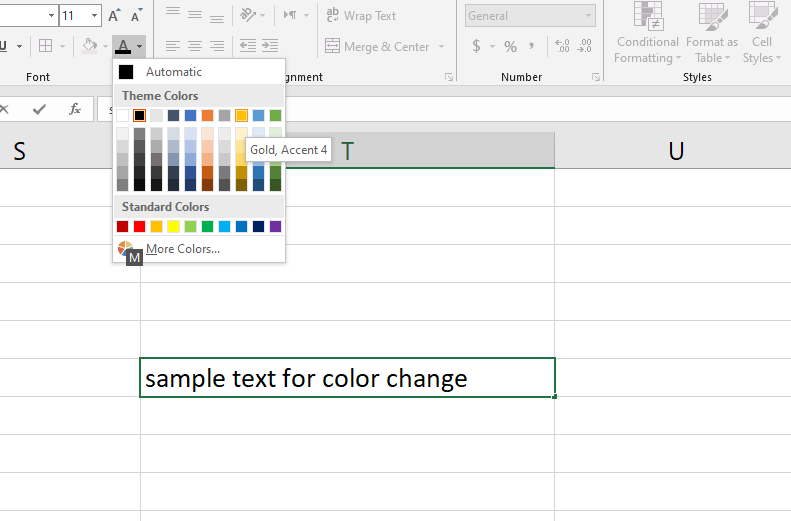This screenshot has width=791, height=521.
Task: Pick the Gold, Accent 4 theme color
Action: [241, 115]
